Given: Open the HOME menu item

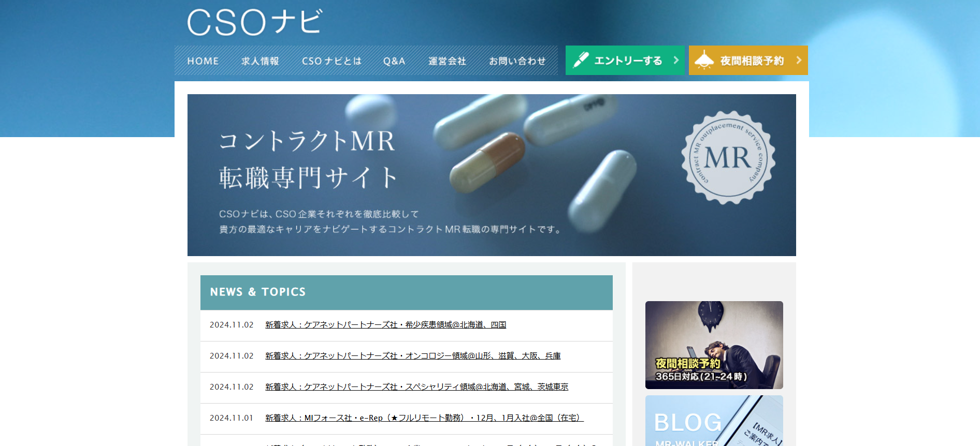Looking at the screenshot, I should click(x=203, y=61).
